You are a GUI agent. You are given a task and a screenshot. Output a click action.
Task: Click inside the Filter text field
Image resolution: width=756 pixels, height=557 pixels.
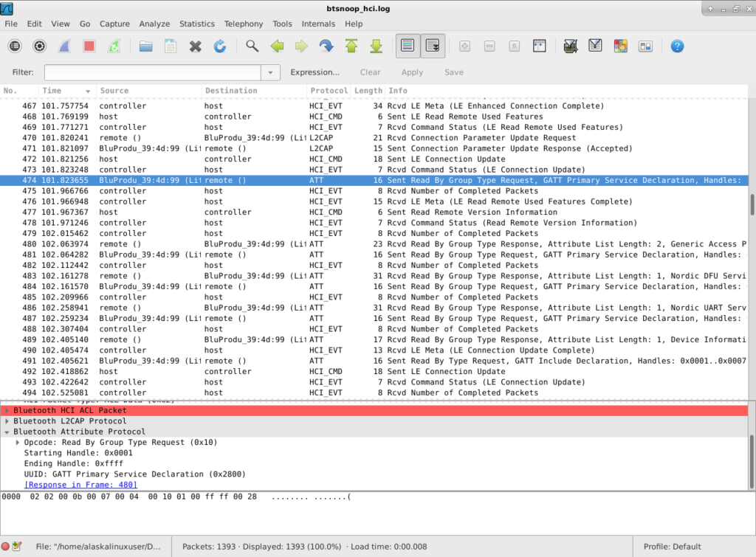pos(152,72)
